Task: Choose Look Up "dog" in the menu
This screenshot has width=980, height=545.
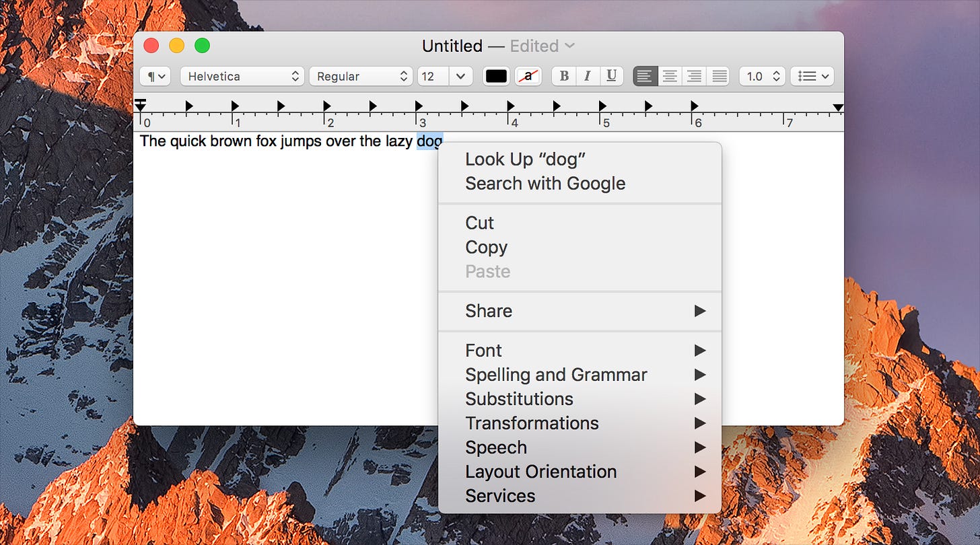Action: [524, 159]
